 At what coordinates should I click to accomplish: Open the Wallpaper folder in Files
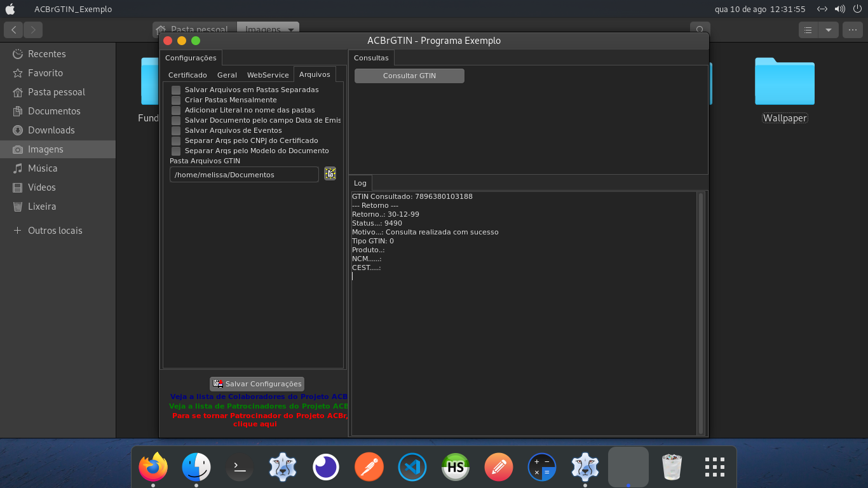pyautogui.click(x=785, y=89)
